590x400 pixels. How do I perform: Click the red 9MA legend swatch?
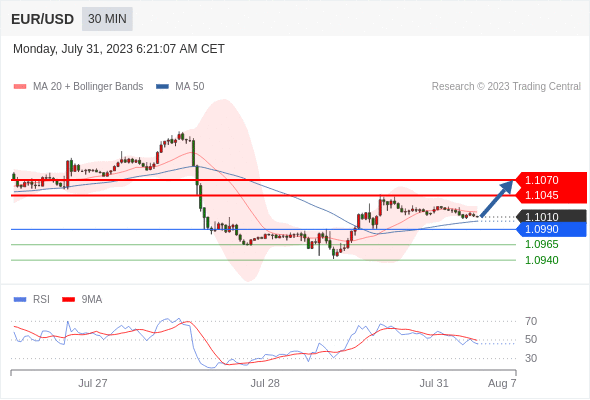pos(68,300)
